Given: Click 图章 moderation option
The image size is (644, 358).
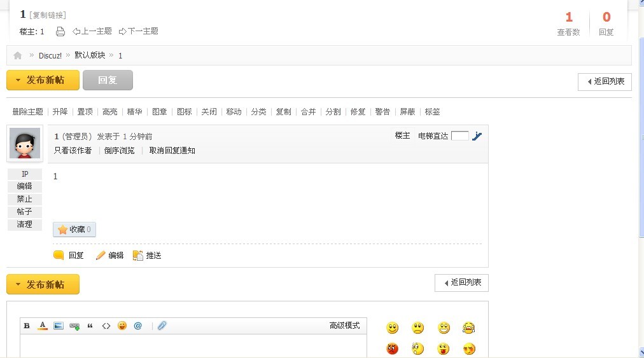Looking at the screenshot, I should [x=159, y=112].
